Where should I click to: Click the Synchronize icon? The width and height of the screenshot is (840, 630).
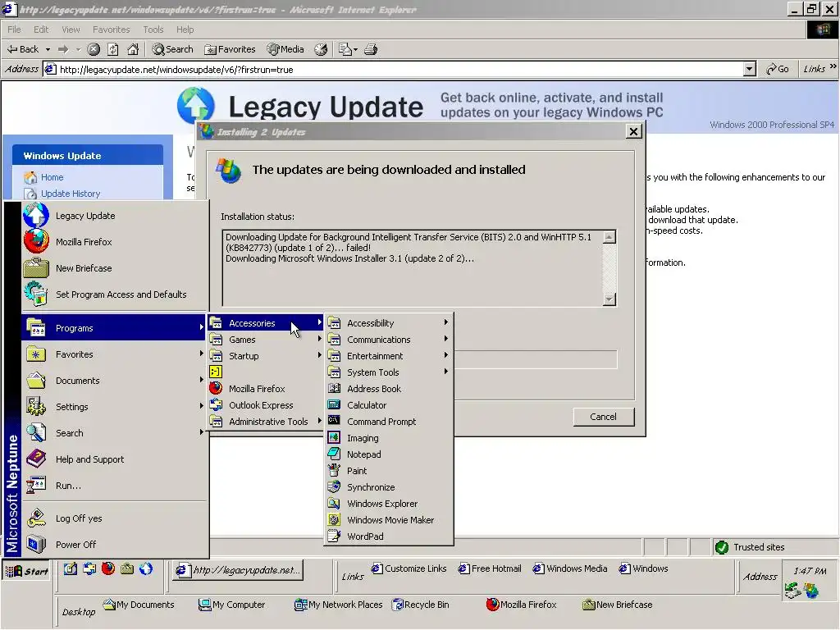pos(335,487)
